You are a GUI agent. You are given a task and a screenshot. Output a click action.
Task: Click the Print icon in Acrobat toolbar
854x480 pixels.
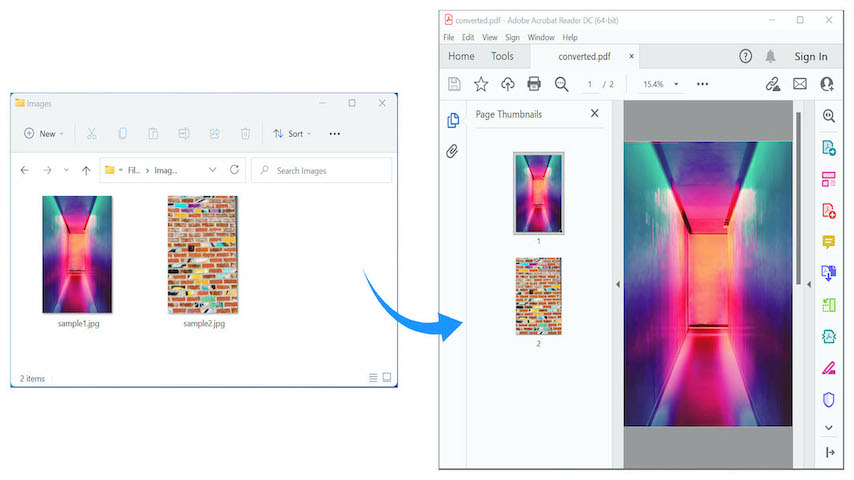pos(534,84)
